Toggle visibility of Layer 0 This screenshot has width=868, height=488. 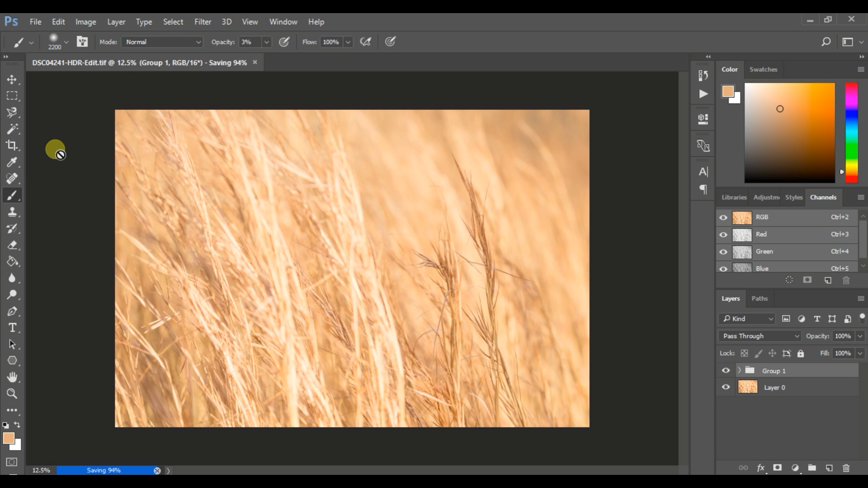pos(726,387)
